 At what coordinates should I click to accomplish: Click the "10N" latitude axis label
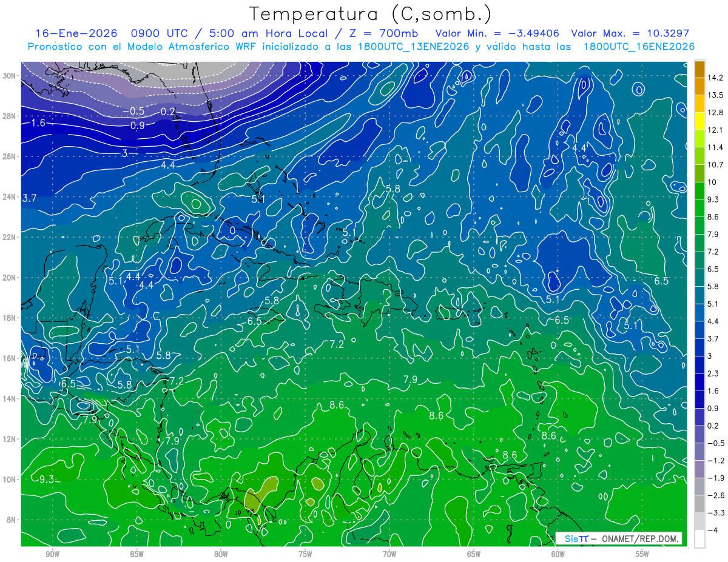click(x=10, y=479)
